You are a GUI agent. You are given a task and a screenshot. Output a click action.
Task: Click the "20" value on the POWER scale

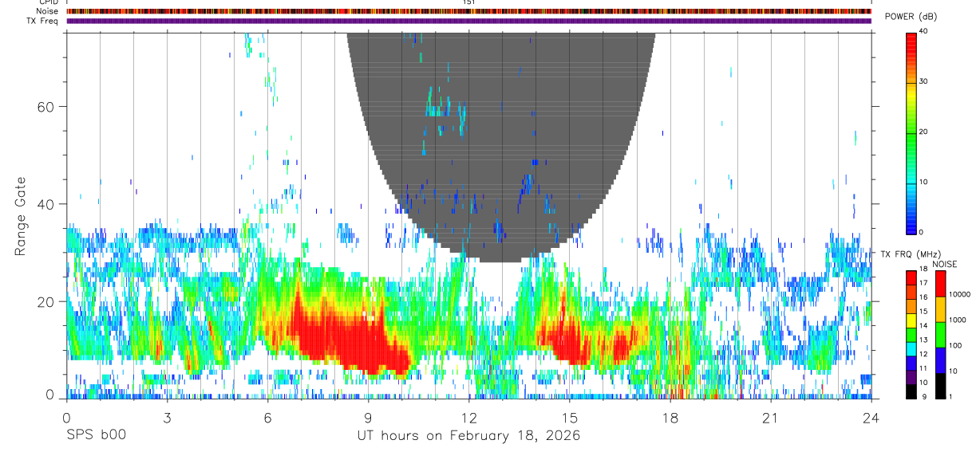[x=923, y=132]
